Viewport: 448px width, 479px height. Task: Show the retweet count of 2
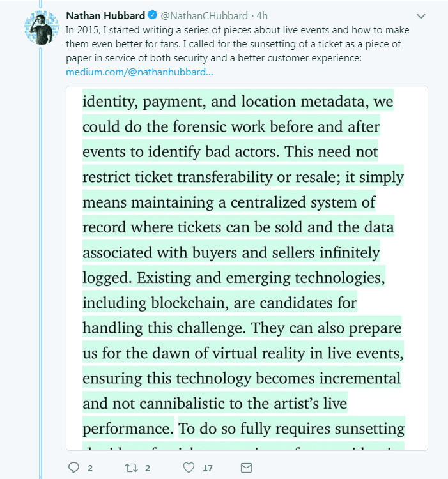tap(148, 468)
